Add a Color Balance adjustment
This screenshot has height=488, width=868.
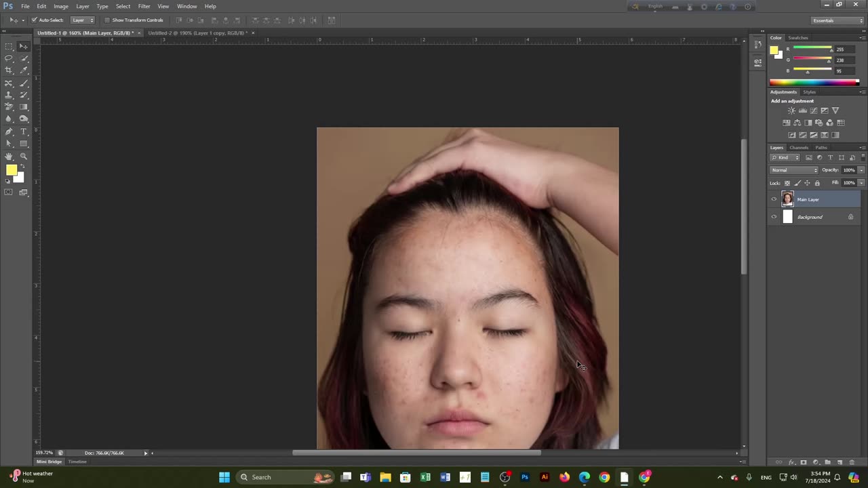[797, 123]
